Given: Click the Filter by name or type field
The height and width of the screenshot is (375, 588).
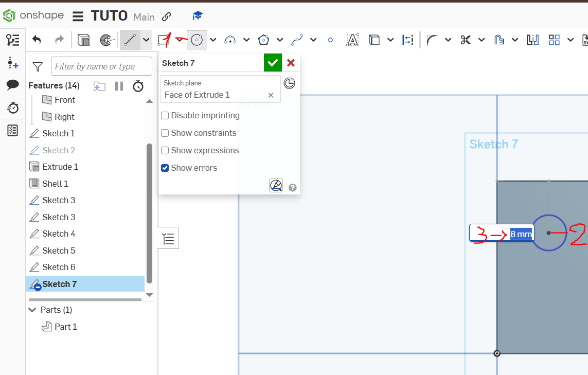Looking at the screenshot, I should [101, 66].
